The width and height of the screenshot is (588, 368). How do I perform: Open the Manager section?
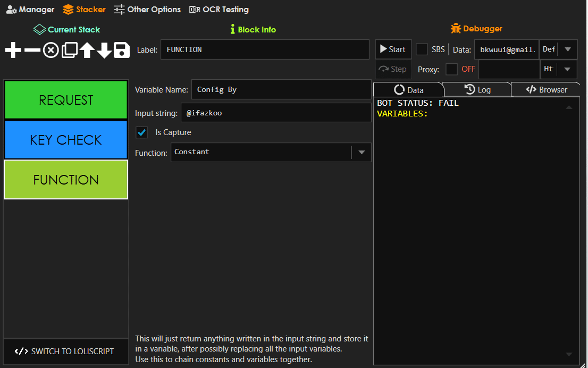point(30,9)
